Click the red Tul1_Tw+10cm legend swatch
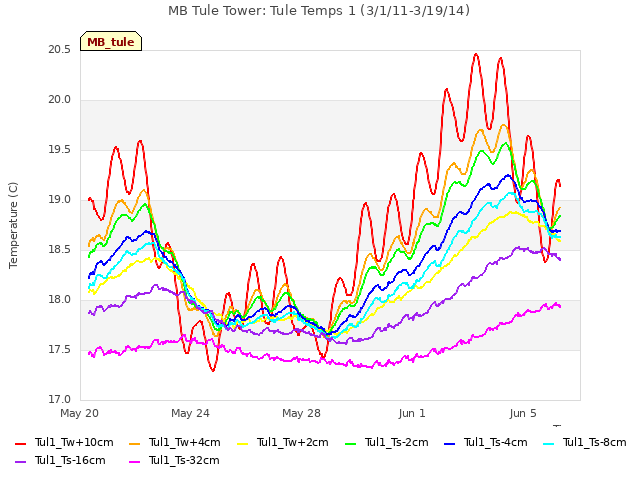 click(20, 443)
